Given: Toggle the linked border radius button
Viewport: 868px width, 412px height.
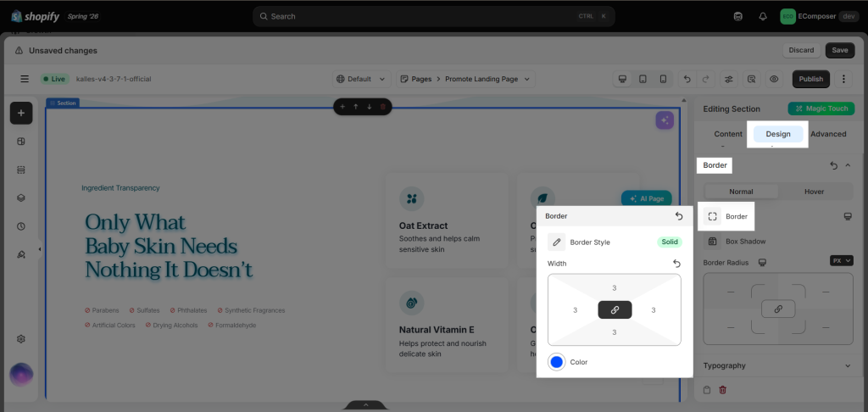Looking at the screenshot, I should [x=778, y=309].
